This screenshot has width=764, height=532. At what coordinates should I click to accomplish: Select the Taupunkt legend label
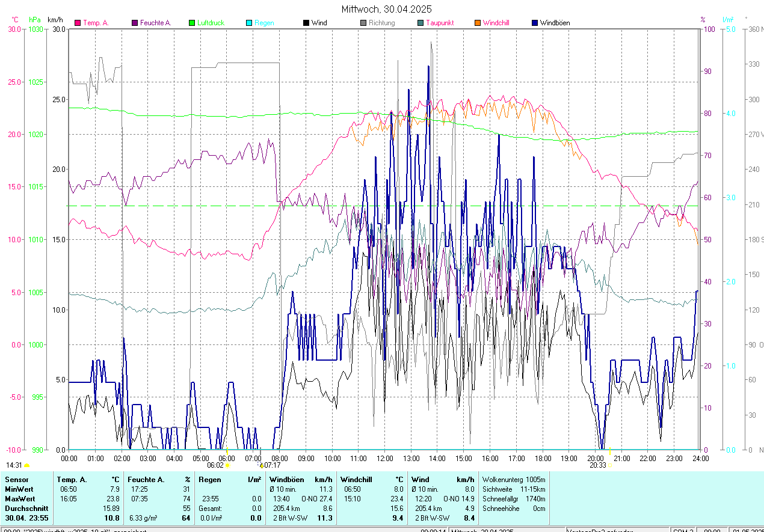[440, 23]
